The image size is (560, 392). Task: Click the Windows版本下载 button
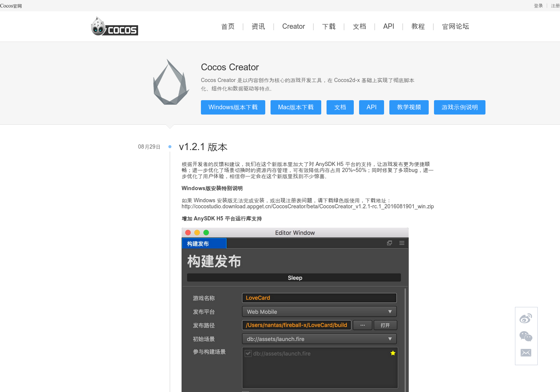coord(233,107)
